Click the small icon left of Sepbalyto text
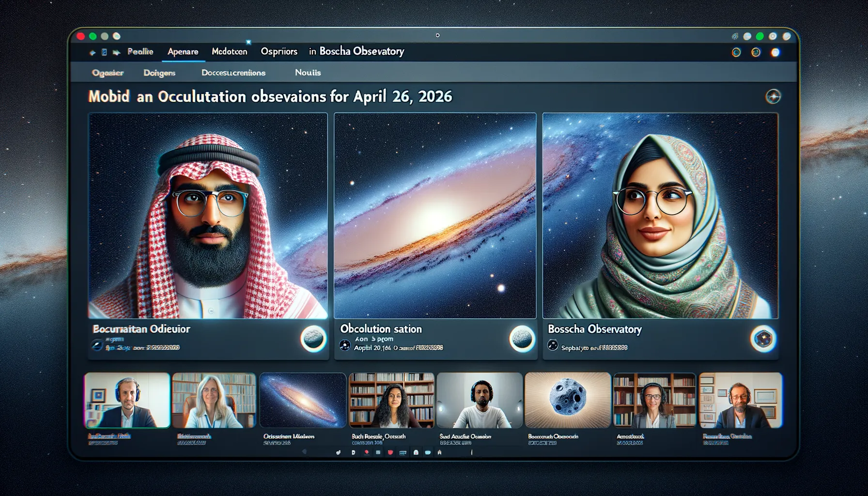This screenshot has width=868, height=496. 552,345
